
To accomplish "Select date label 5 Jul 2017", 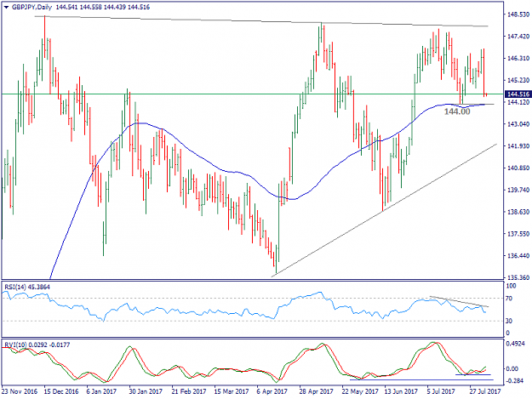I will tap(442, 391).
